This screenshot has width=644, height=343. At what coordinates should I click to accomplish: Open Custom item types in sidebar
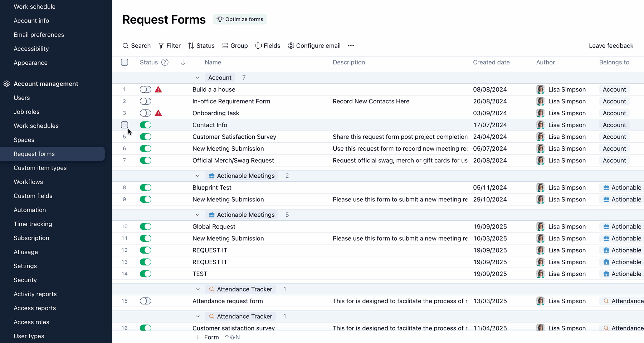click(40, 168)
